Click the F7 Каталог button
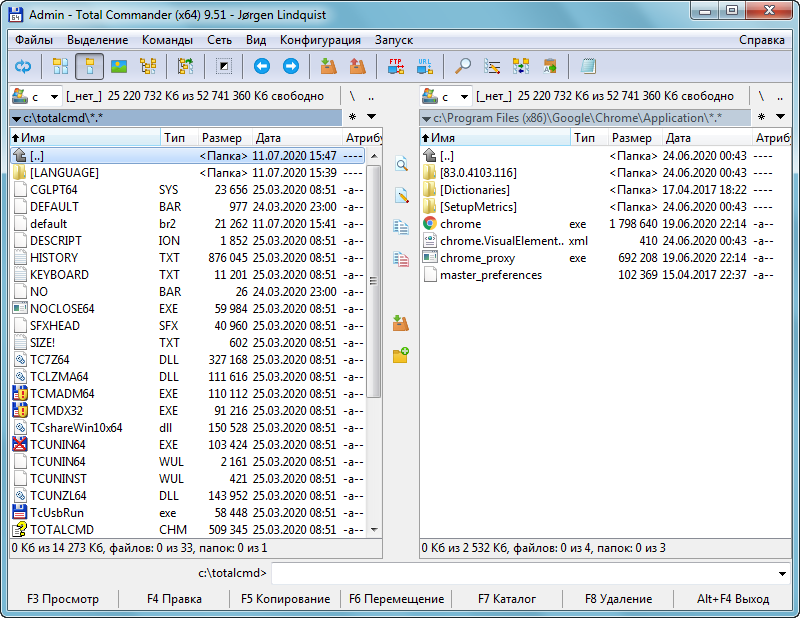This screenshot has width=800, height=618. tap(507, 599)
